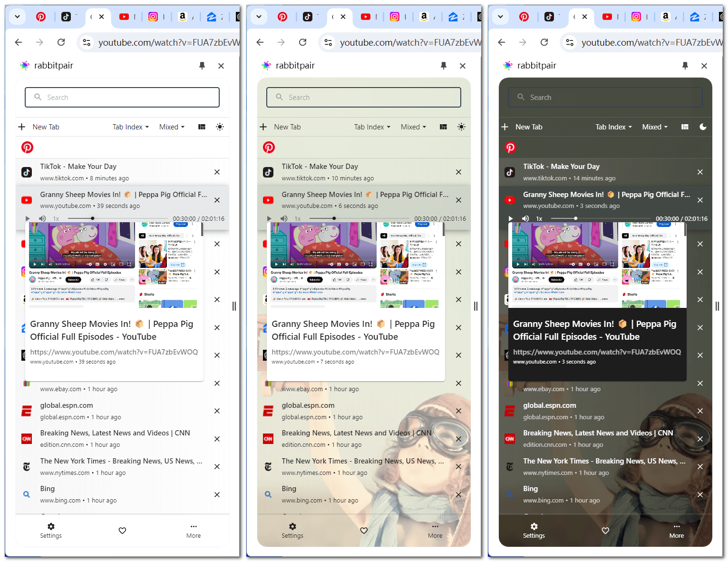Toggle layout view icon in middle panel

click(x=443, y=127)
